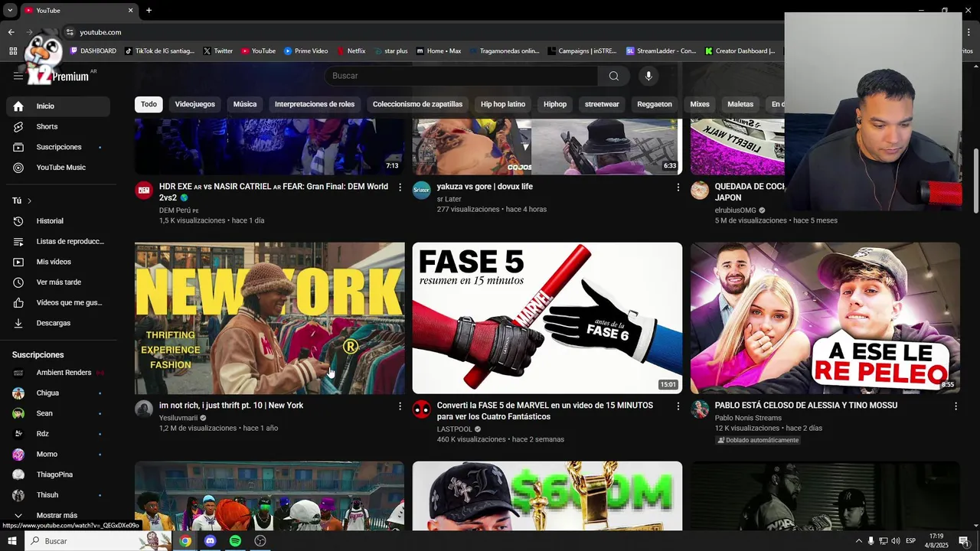Image resolution: width=980 pixels, height=551 pixels.
Task: Open Prime Video bookmark
Action: click(305, 51)
